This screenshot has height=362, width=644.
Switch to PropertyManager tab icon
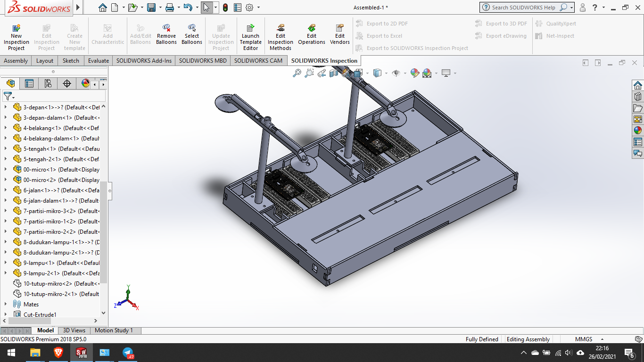click(29, 83)
